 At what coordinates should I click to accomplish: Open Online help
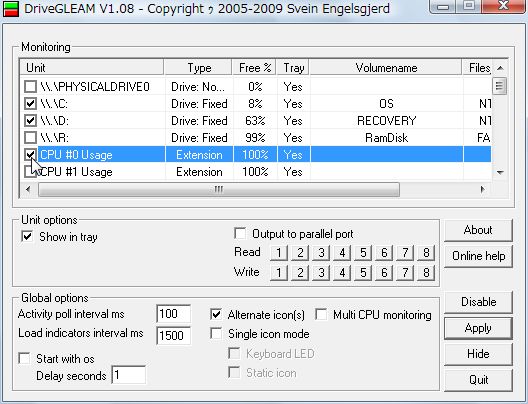pyautogui.click(x=478, y=256)
